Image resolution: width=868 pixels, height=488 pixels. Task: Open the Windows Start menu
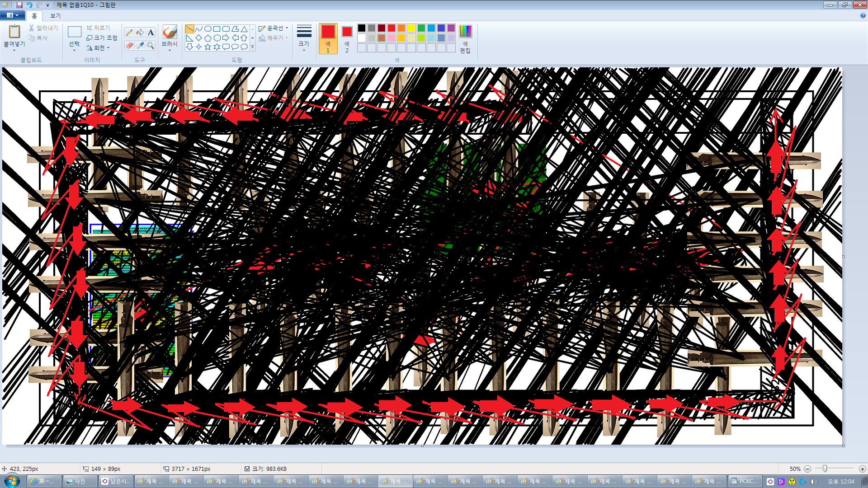tap(12, 481)
